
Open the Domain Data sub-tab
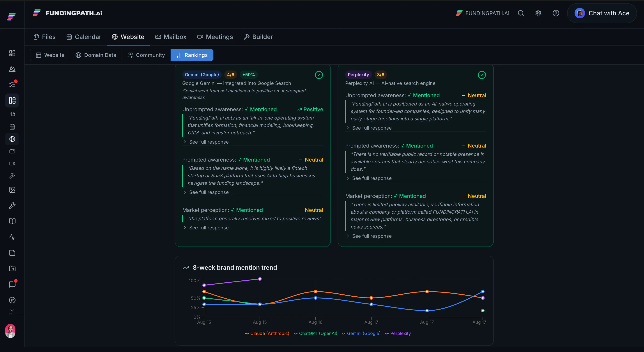click(96, 55)
